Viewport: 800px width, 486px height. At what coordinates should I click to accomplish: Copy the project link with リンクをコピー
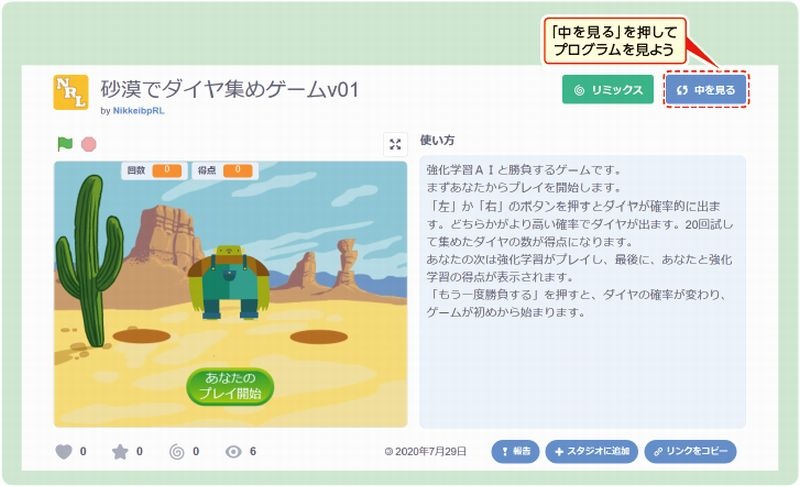pos(691,451)
